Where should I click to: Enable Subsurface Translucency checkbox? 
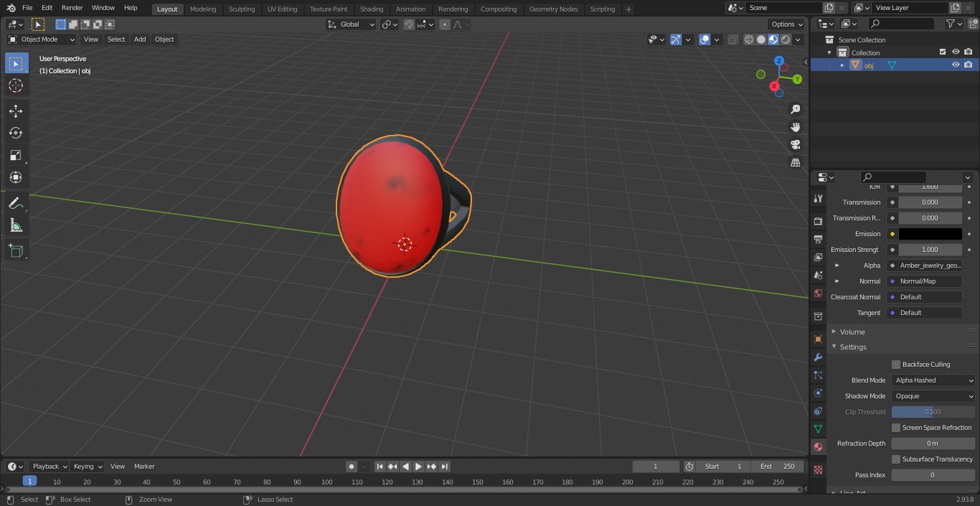[896, 459]
